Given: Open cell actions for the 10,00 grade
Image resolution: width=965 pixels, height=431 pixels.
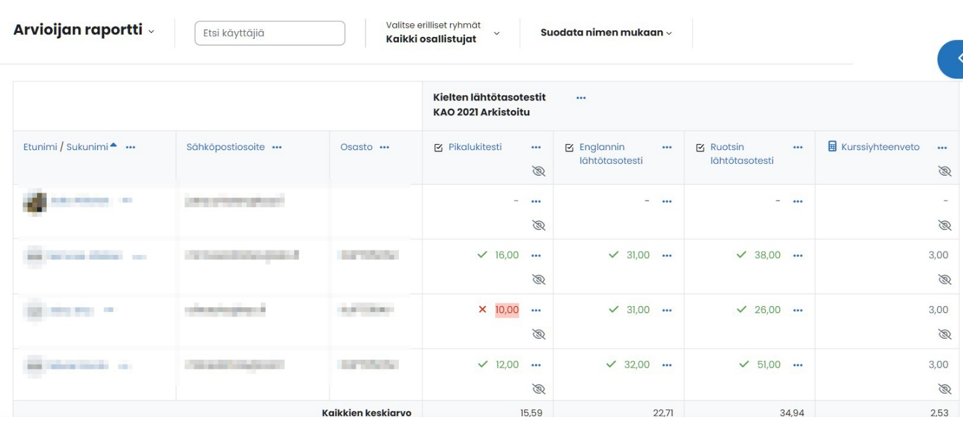Looking at the screenshot, I should tap(536, 311).
